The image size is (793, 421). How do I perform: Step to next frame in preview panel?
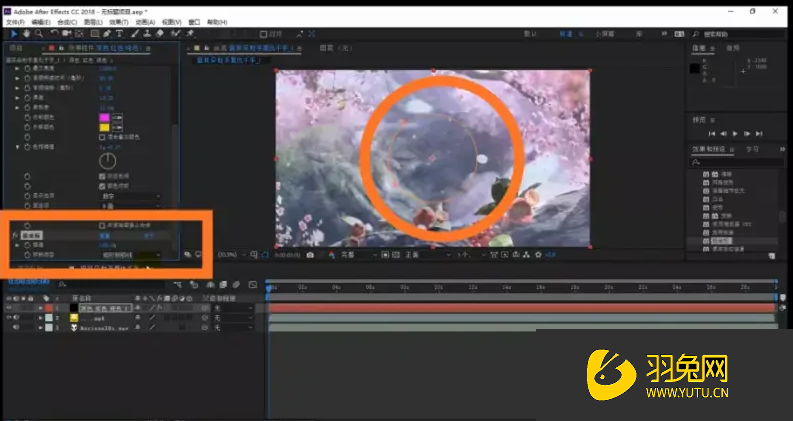point(747,134)
